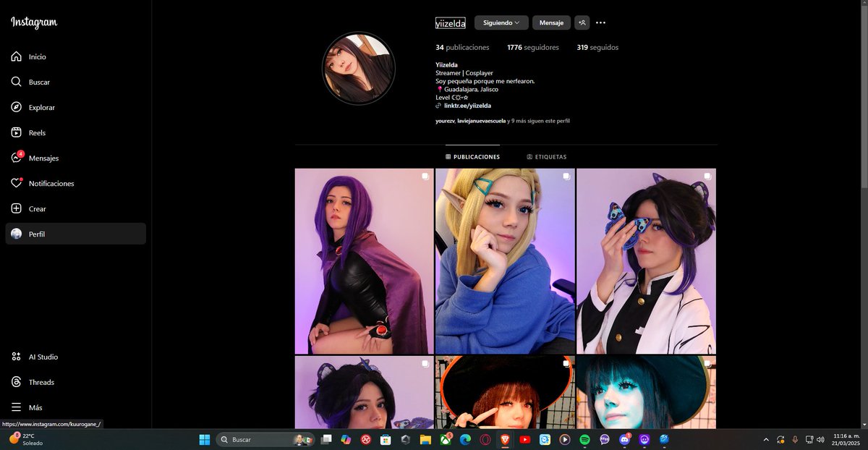Screen dimensions: 868x450
Task: Show hidden system tray icons
Action: coord(766,439)
